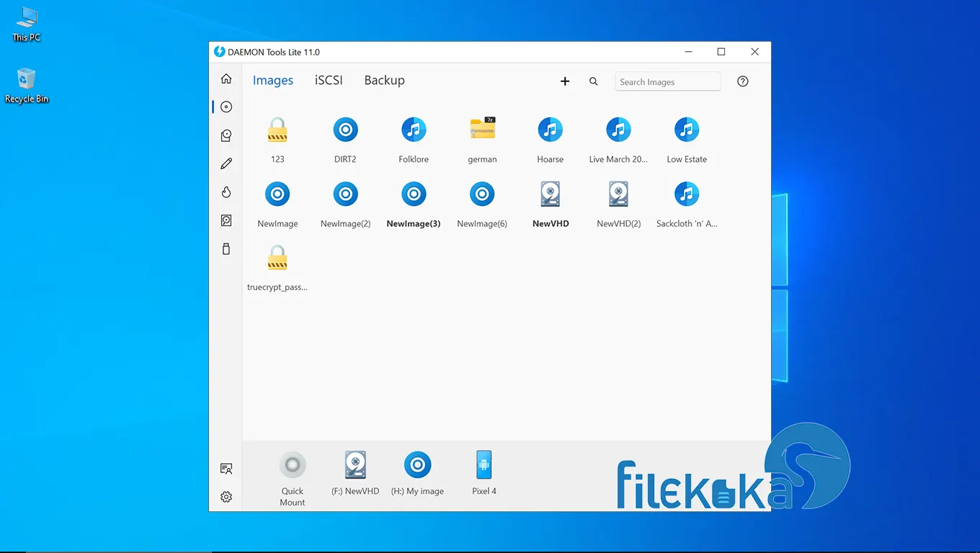The image size is (980, 553).
Task: Click Recycle Bin desktop icon
Action: click(x=26, y=85)
